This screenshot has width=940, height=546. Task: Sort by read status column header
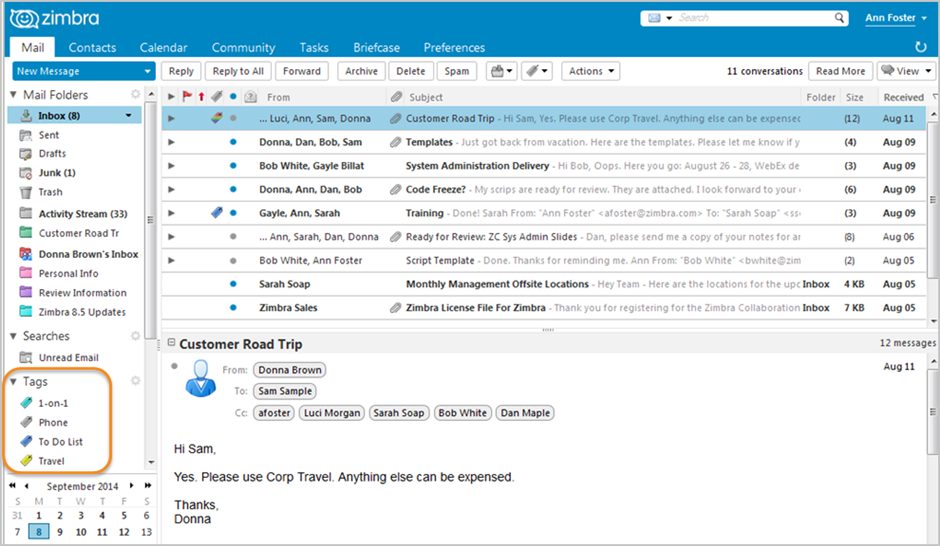click(233, 96)
